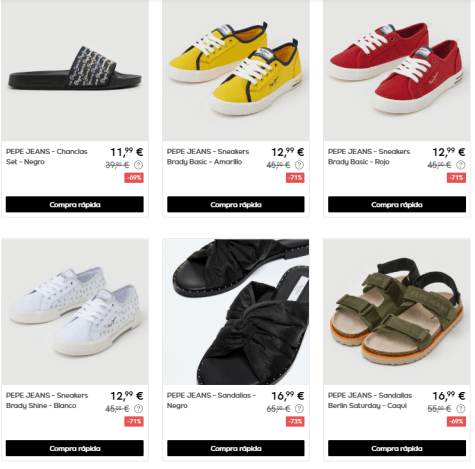Open the white Brady Shine sneakers image
475x469 pixels.
coord(75,312)
